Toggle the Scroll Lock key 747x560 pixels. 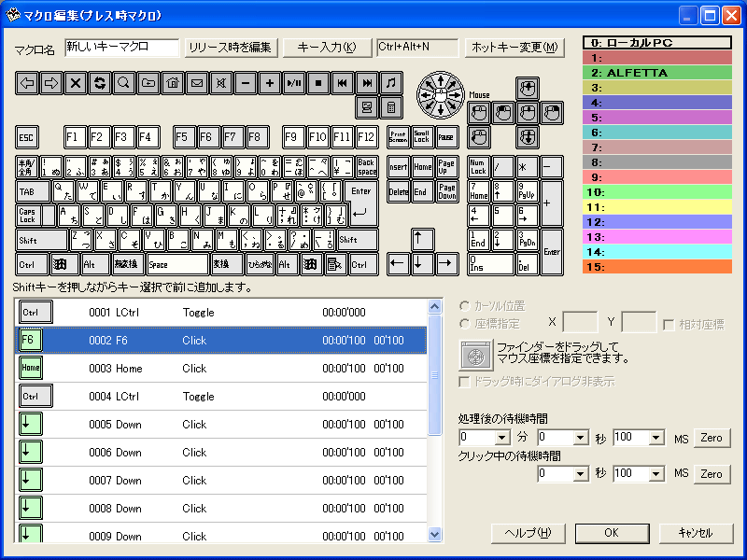click(x=422, y=137)
